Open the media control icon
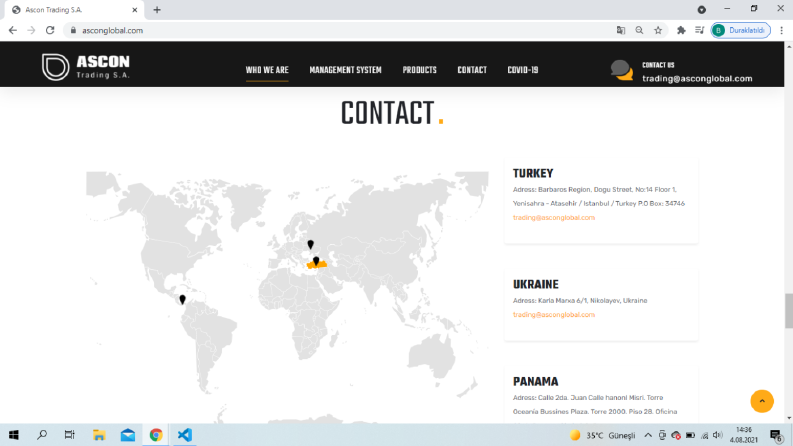 point(699,30)
